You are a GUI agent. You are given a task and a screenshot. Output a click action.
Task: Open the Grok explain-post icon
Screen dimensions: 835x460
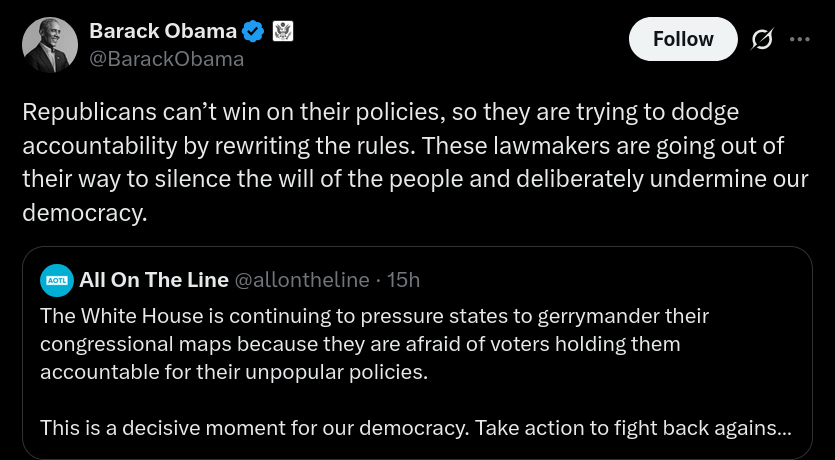(761, 40)
